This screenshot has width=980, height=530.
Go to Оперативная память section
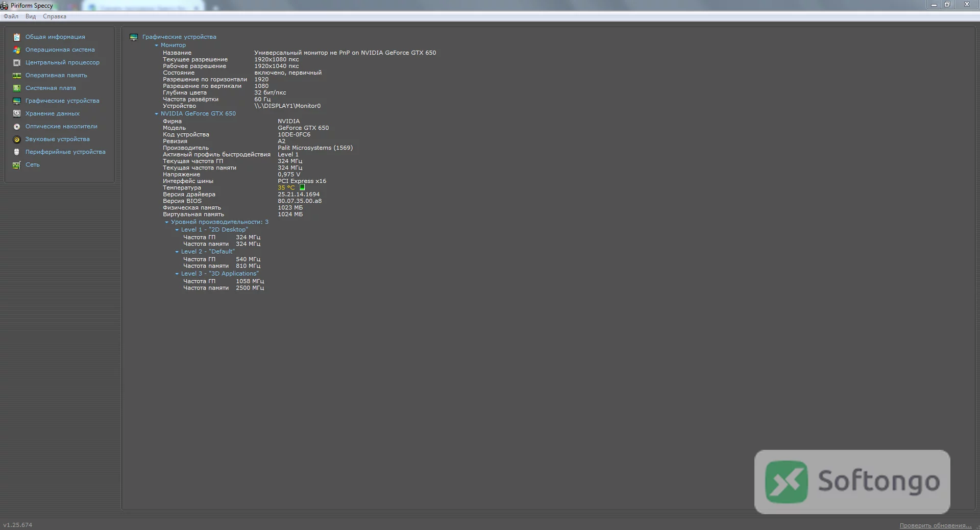[56, 75]
